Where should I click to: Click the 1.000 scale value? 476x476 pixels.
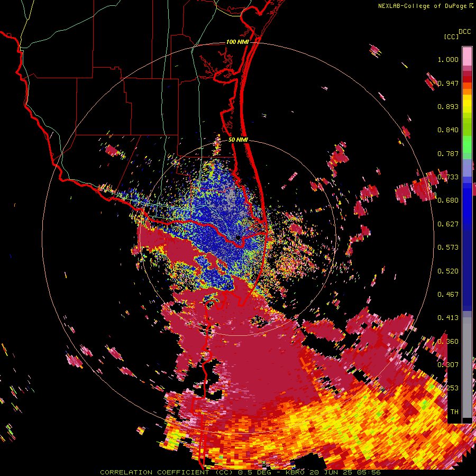pos(448,59)
